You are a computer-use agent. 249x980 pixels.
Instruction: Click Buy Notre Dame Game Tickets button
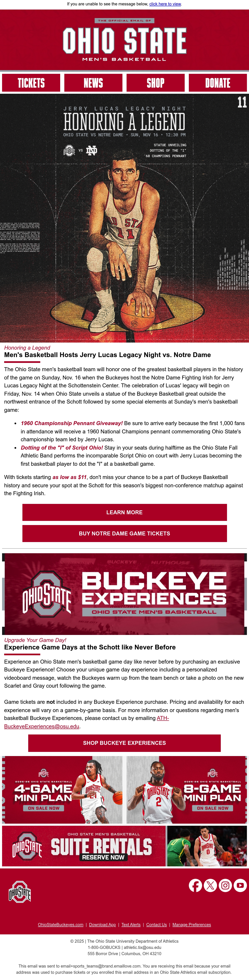[x=124, y=533]
